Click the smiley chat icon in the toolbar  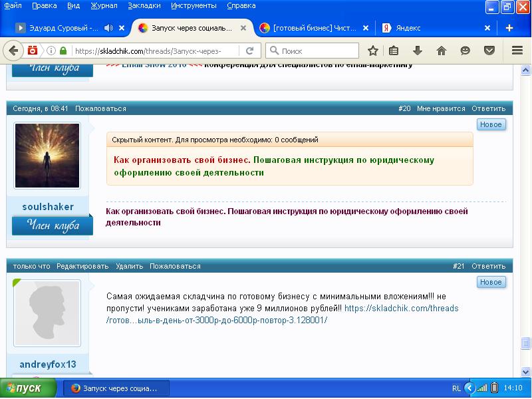tap(465, 51)
